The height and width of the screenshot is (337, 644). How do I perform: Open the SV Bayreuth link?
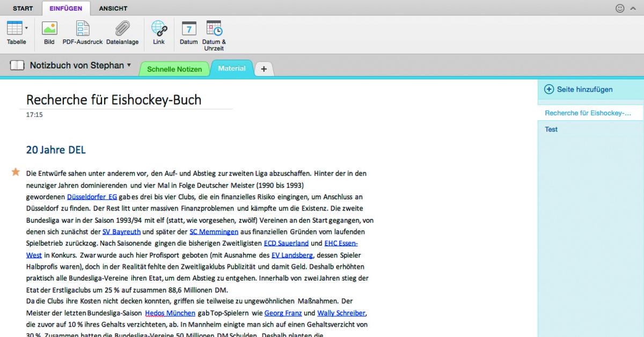[121, 232]
